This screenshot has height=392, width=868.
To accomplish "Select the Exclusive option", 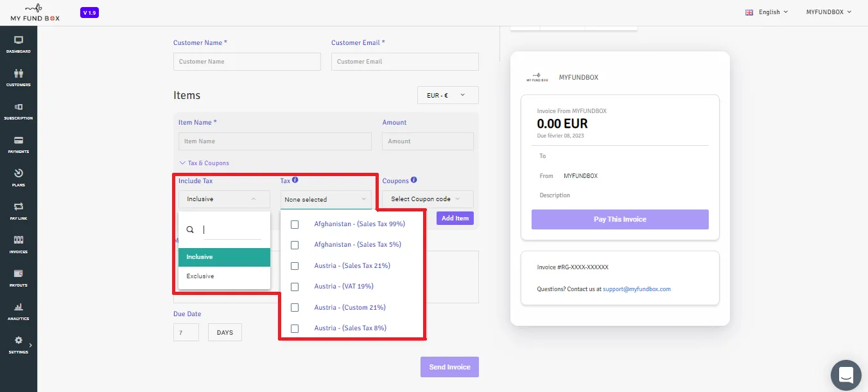I will point(224,276).
